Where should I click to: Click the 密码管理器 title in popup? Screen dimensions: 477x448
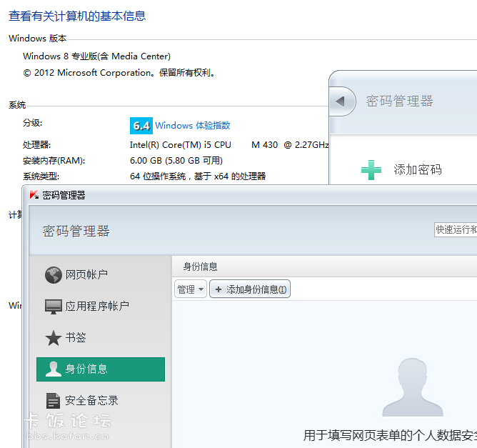point(399,101)
